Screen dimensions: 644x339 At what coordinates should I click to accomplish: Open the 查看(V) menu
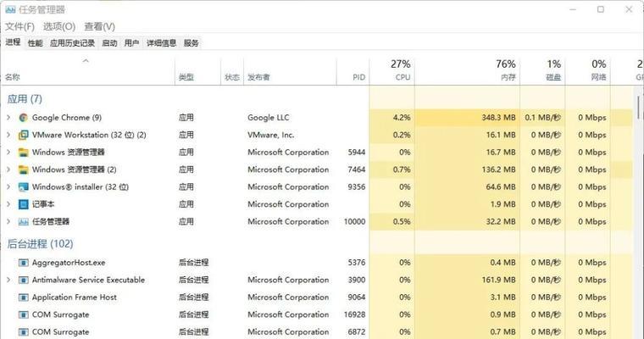99,27
